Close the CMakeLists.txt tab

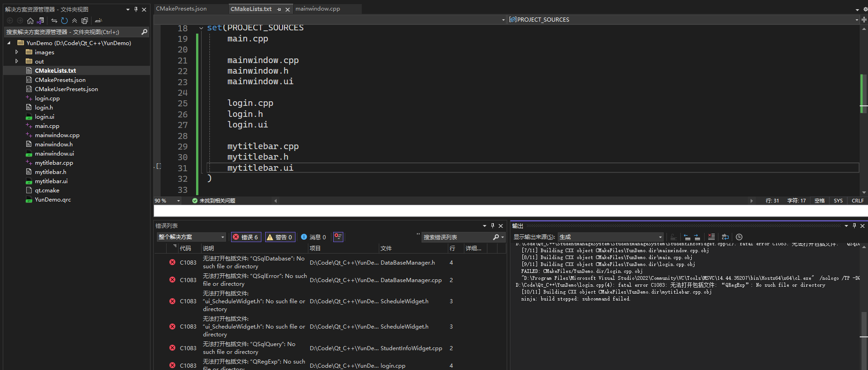(x=288, y=9)
